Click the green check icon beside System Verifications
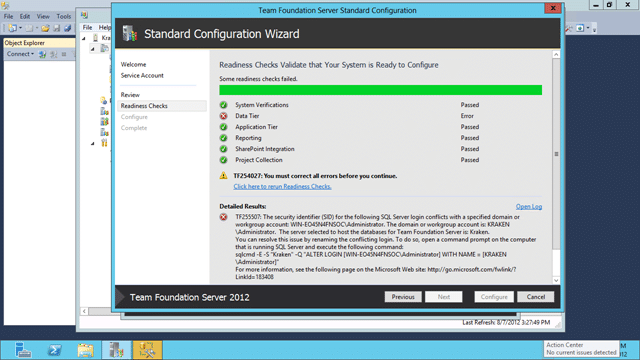The height and width of the screenshot is (360, 640). pyautogui.click(x=223, y=105)
